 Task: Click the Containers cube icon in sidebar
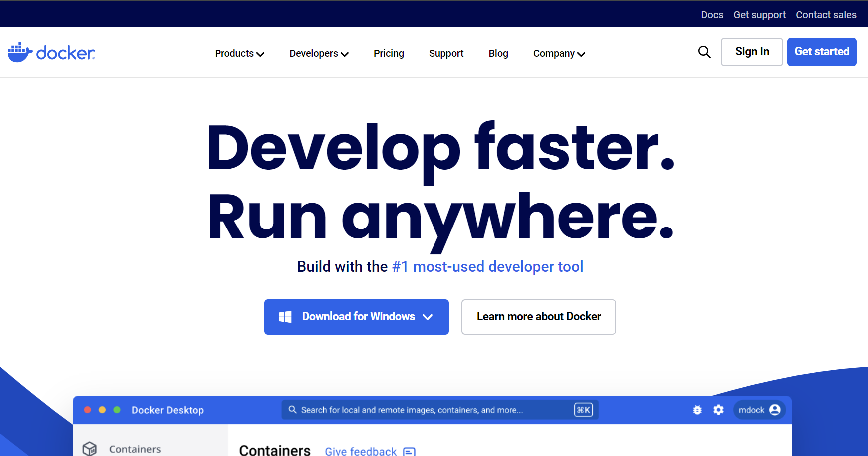[90, 449]
